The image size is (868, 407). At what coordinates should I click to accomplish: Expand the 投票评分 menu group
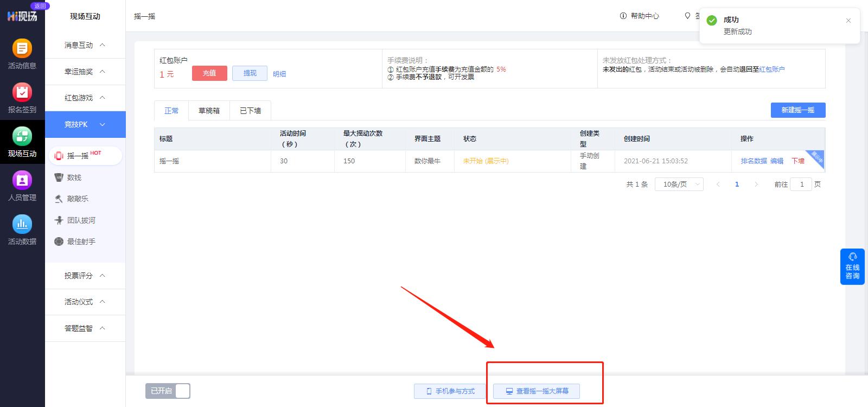(85, 276)
